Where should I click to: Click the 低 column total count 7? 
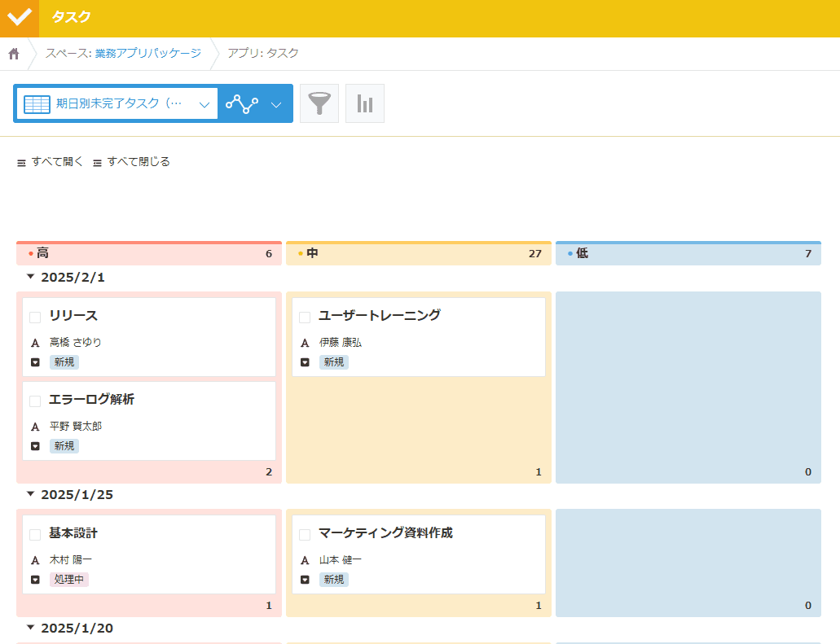pos(808,254)
